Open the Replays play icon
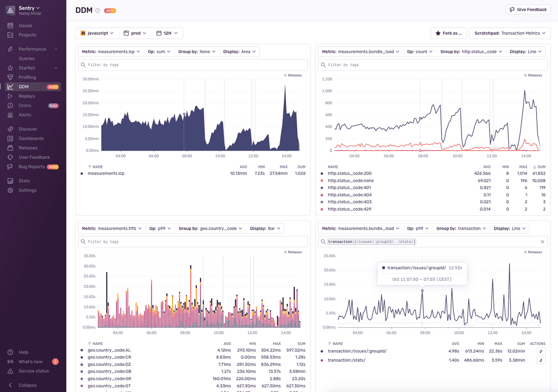Viewport: 558px width, 392px height. click(x=10, y=96)
